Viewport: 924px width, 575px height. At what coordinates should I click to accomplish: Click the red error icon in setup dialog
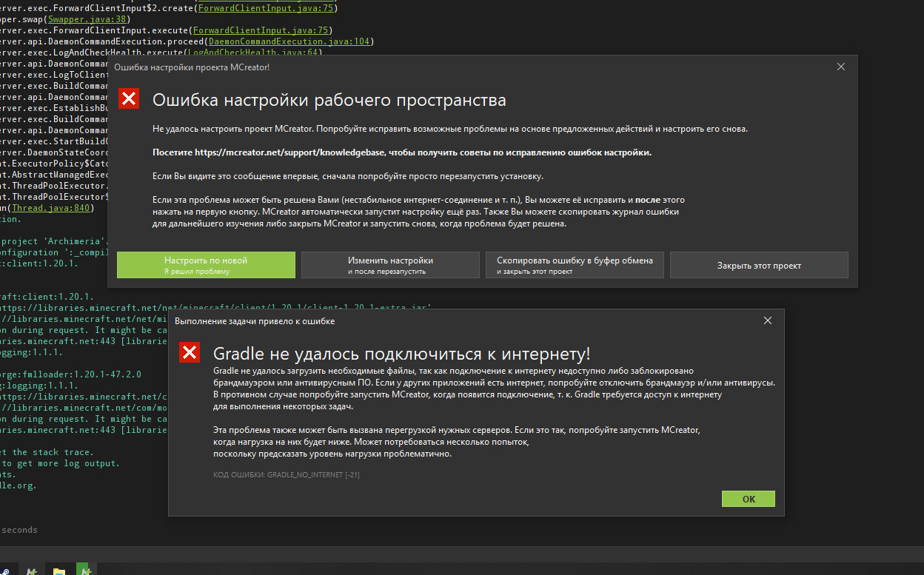click(129, 98)
